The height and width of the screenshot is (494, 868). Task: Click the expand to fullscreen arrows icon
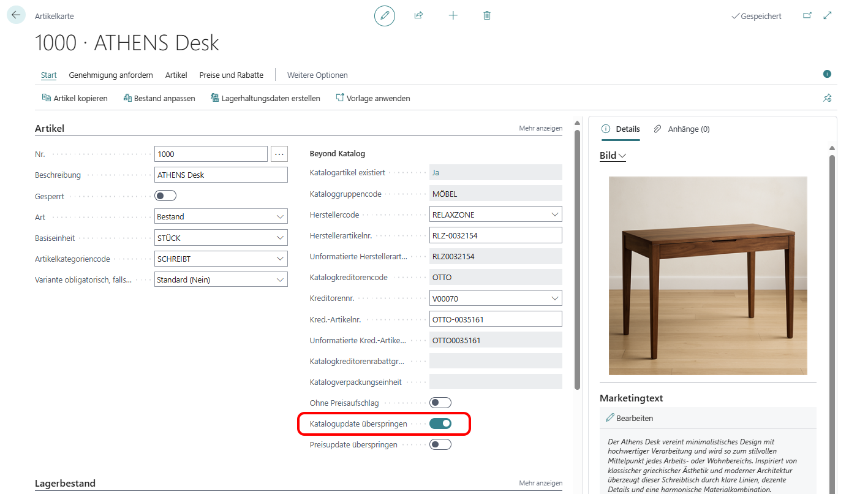pyautogui.click(x=828, y=16)
